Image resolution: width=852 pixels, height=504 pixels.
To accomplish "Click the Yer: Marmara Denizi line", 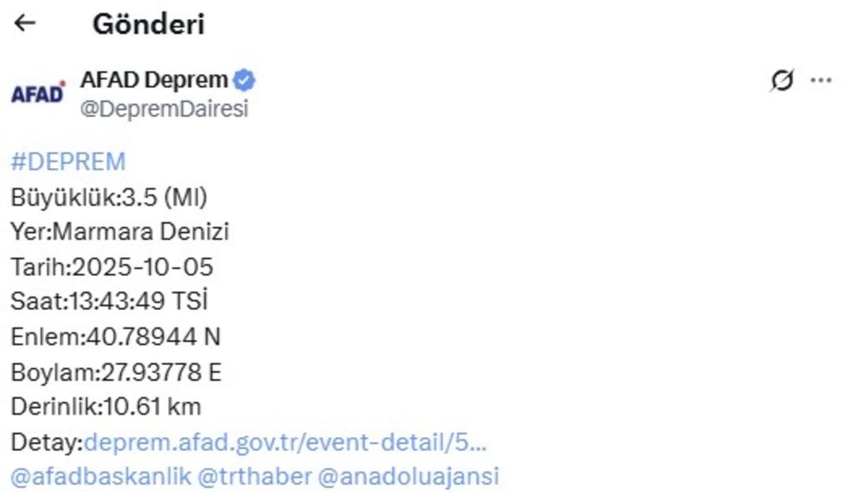I will coord(120,232).
